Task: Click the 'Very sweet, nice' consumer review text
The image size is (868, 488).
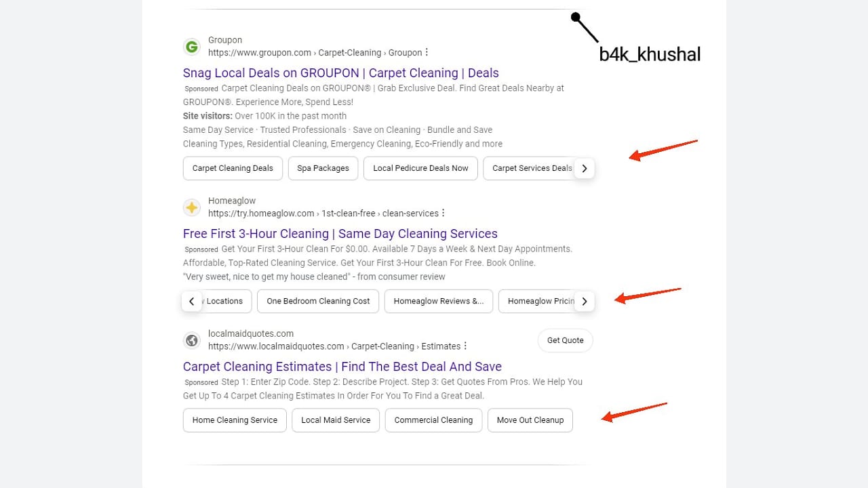Action: click(314, 277)
